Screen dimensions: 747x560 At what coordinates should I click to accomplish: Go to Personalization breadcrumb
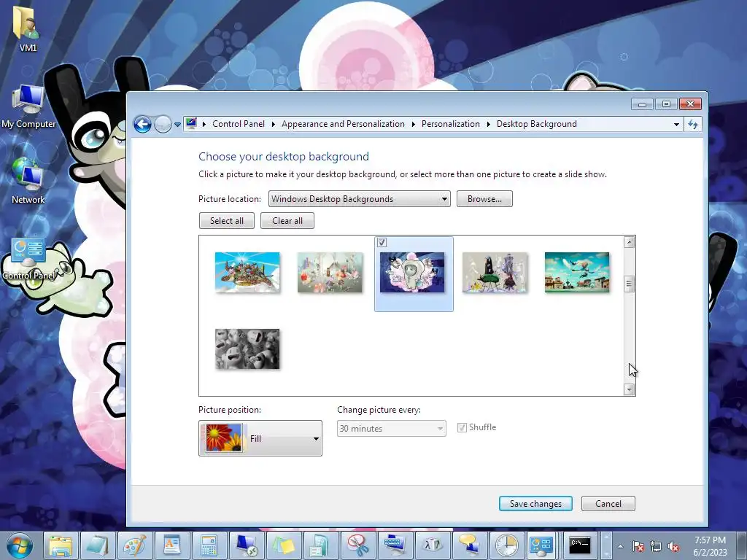(x=451, y=124)
